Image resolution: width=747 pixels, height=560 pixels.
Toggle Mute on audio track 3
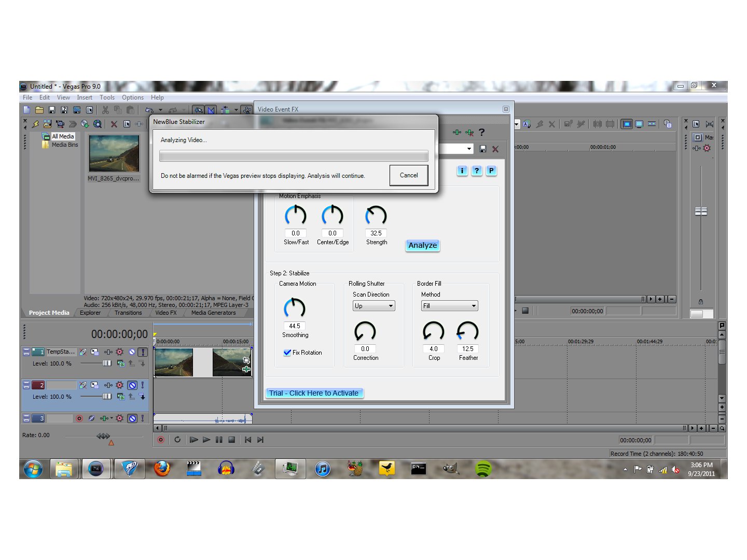pyautogui.click(x=132, y=418)
